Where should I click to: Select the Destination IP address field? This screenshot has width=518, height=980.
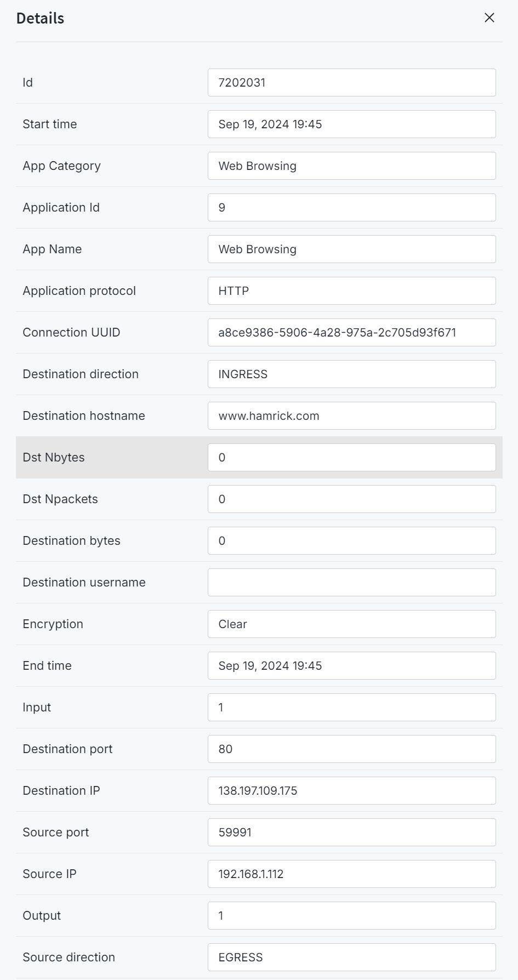tap(352, 790)
